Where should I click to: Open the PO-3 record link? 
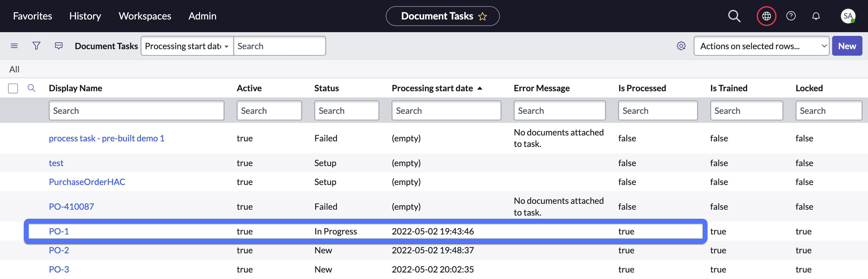click(59, 269)
